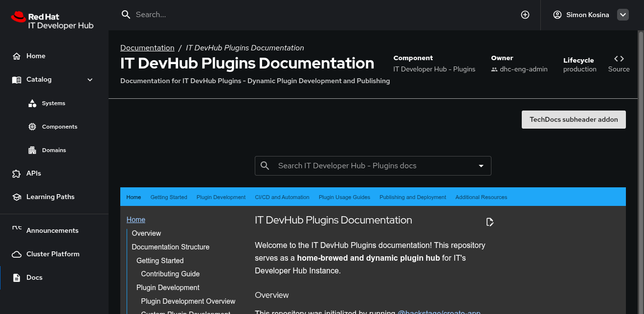This screenshot has width=644, height=314.
Task: Click the Source link label
Action: [619, 69]
